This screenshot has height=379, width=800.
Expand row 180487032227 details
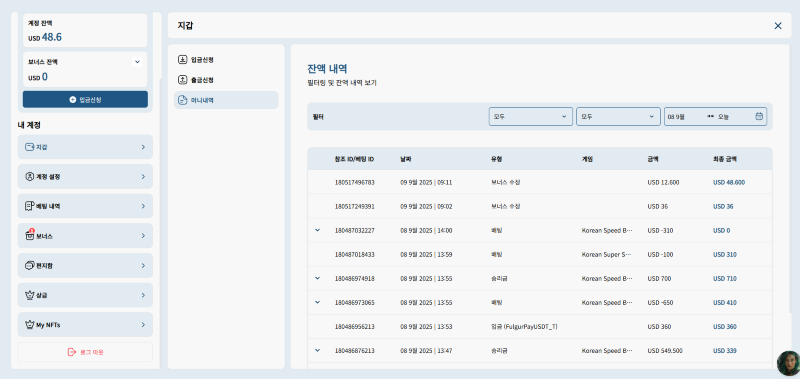pos(317,230)
